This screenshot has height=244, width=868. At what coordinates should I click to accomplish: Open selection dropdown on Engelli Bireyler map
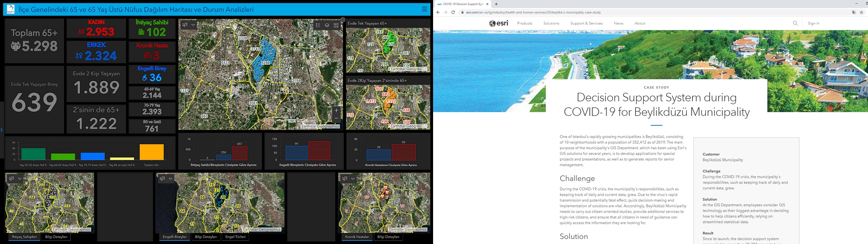[171, 179]
